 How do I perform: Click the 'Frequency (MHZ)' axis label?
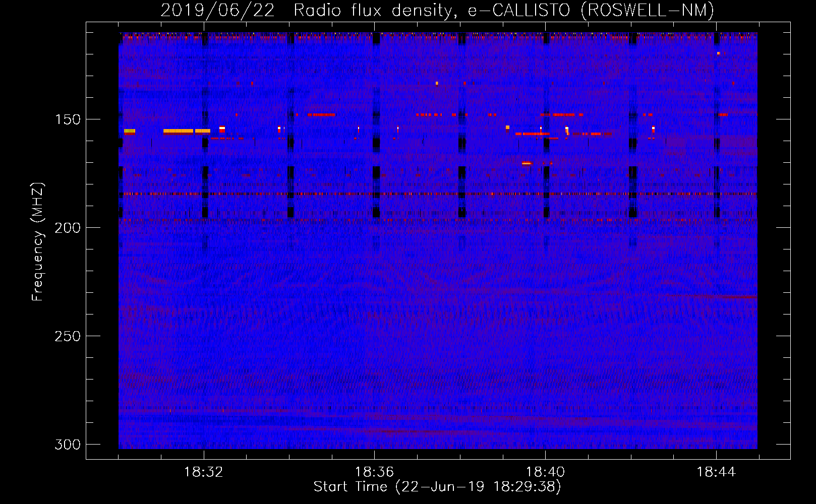click(x=38, y=242)
